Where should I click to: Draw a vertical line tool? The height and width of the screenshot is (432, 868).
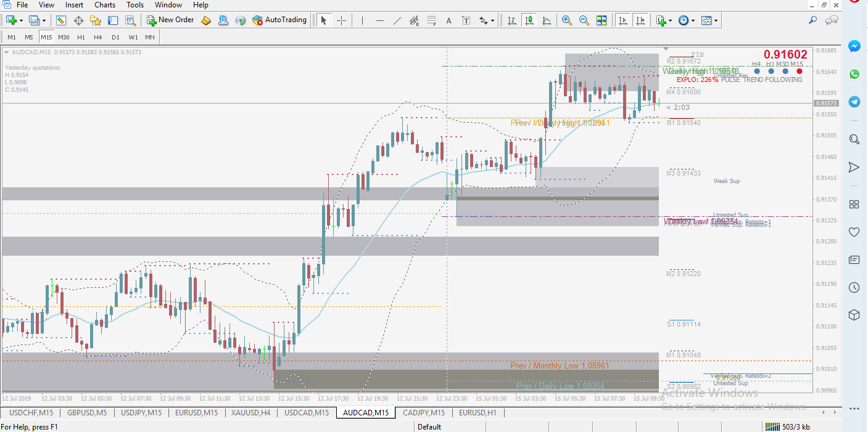click(x=362, y=20)
